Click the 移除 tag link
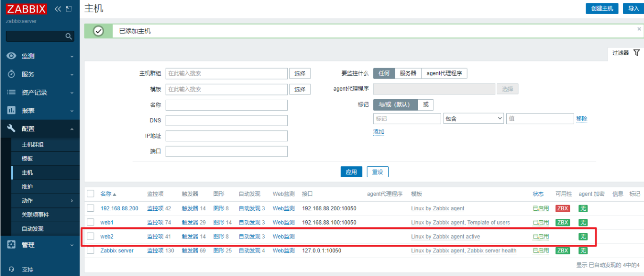The width and height of the screenshot is (644, 276). point(582,119)
